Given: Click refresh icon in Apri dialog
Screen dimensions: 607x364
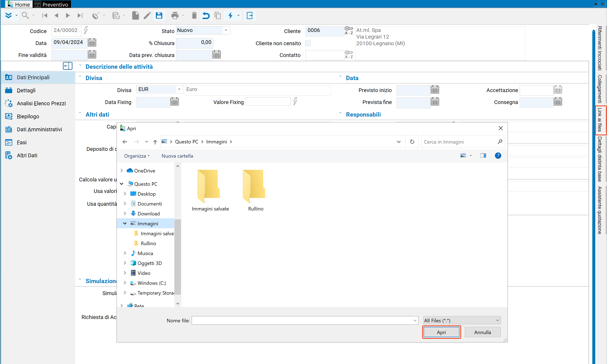Looking at the screenshot, I should (x=412, y=142).
